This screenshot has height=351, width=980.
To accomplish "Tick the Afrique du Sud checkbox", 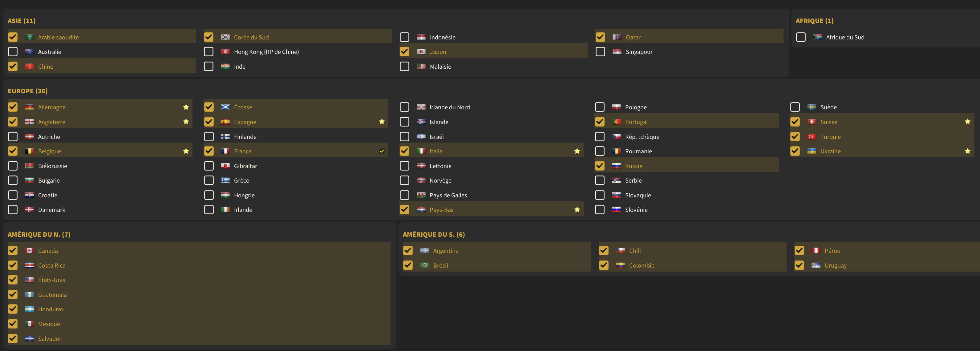I will click(801, 37).
